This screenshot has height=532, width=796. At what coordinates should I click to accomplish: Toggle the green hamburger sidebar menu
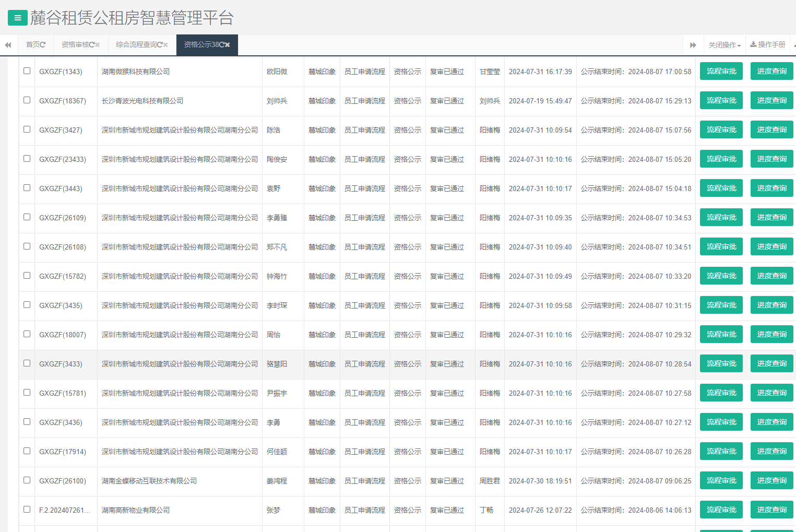(17, 18)
